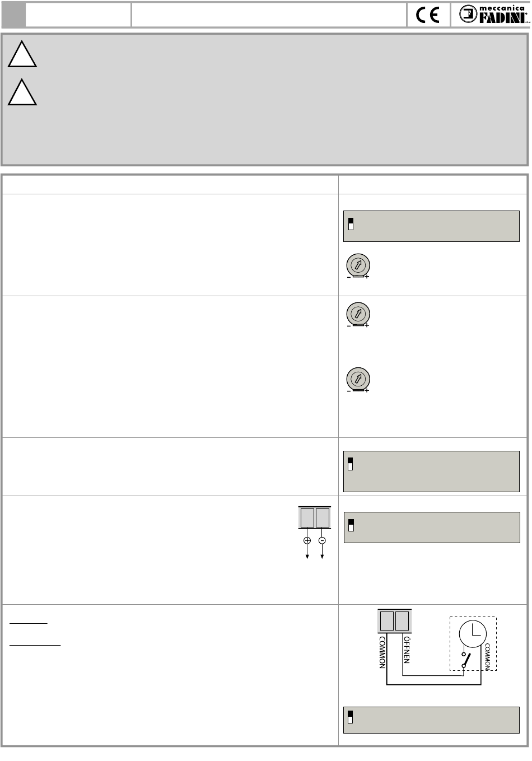The image size is (532, 761).
Task: Click the COMMON label under the terminal block
Action: click(x=382, y=652)
